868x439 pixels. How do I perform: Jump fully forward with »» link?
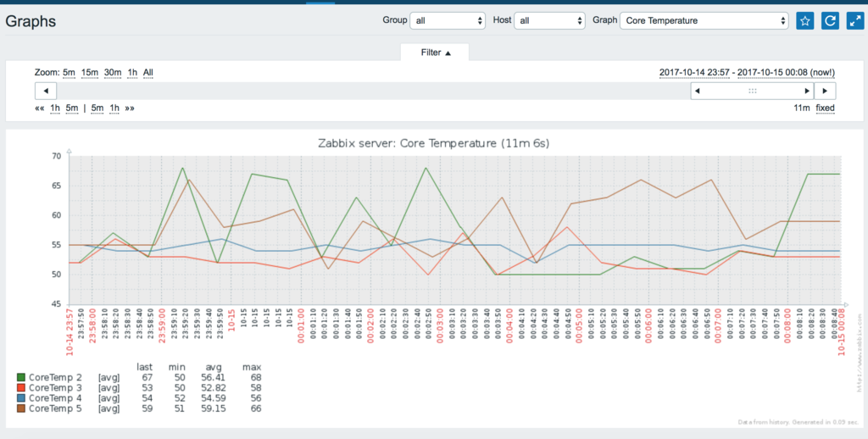pos(130,108)
